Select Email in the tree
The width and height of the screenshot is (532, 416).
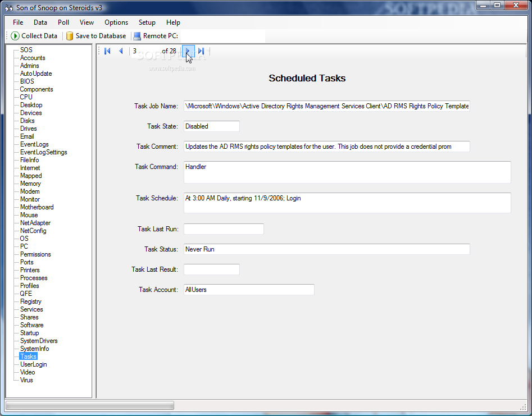tap(27, 136)
